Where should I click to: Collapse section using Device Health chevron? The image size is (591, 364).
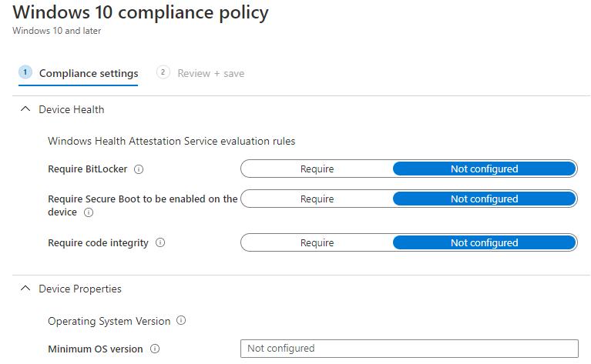click(x=23, y=110)
